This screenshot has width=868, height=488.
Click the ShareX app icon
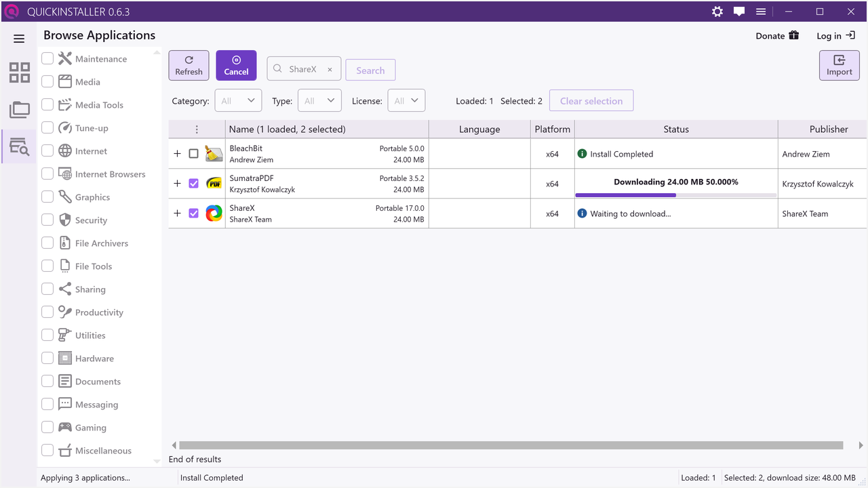(214, 213)
